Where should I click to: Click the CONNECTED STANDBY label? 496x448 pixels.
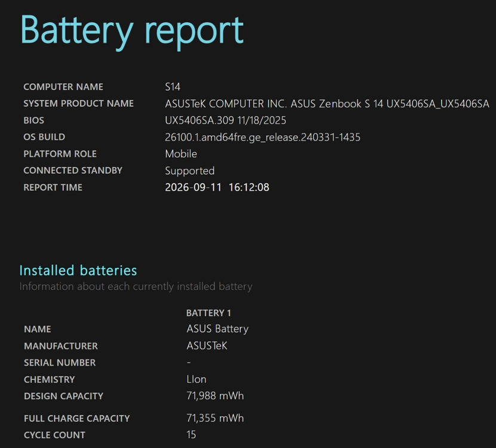point(73,170)
